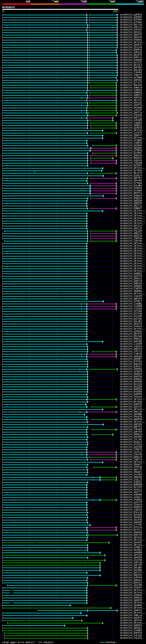Click the Large gaps legend text
This screenshot has height=644, width=146.
[x=28, y=642]
